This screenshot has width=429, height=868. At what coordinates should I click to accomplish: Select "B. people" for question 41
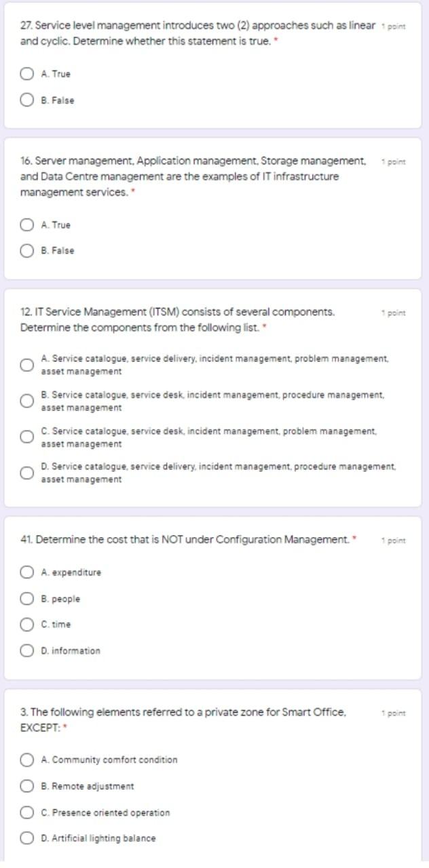pos(26,598)
